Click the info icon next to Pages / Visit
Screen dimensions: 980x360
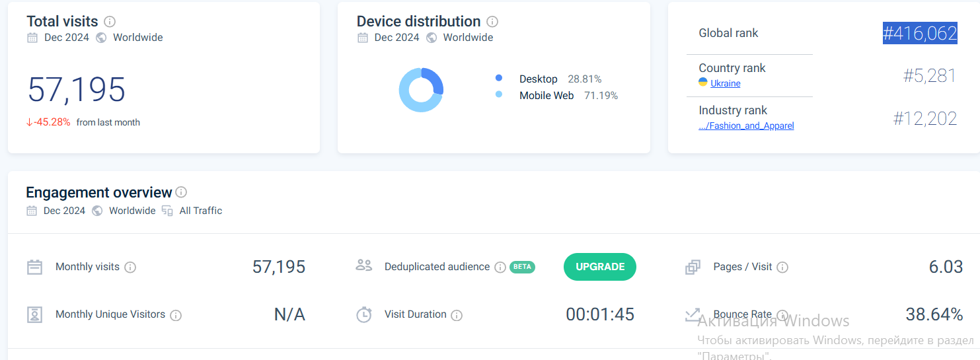point(782,268)
